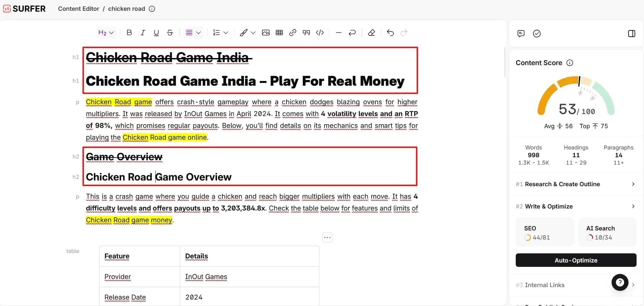This screenshot has height=306, width=644.
Task: Click the Chicken Road Game Overview heading
Action: pyautogui.click(x=159, y=177)
